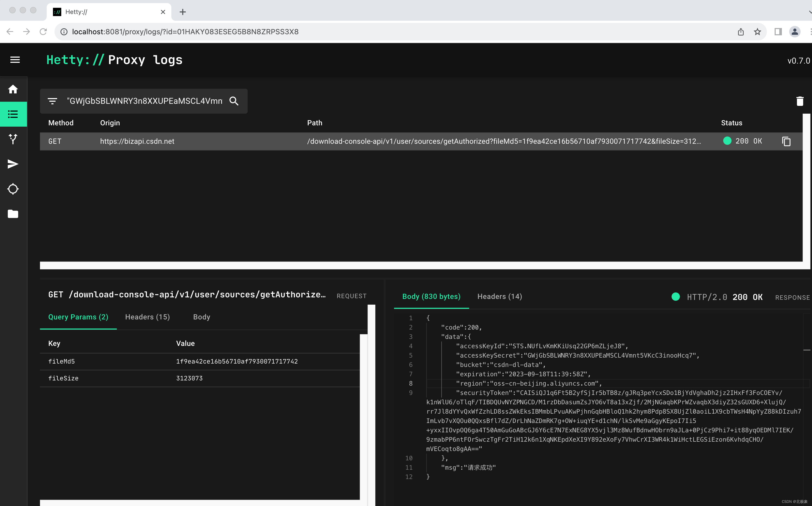Switch to request Query Params (2) tab
The width and height of the screenshot is (812, 506).
click(78, 317)
